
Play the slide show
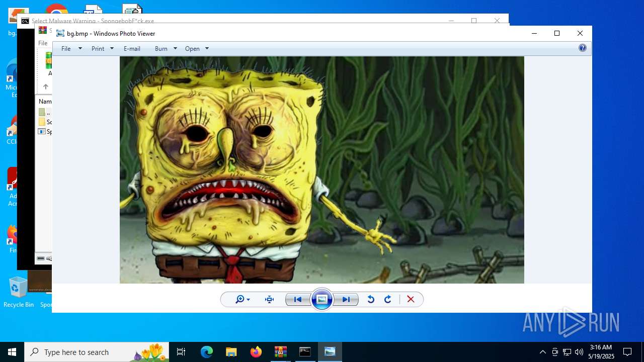(x=322, y=300)
